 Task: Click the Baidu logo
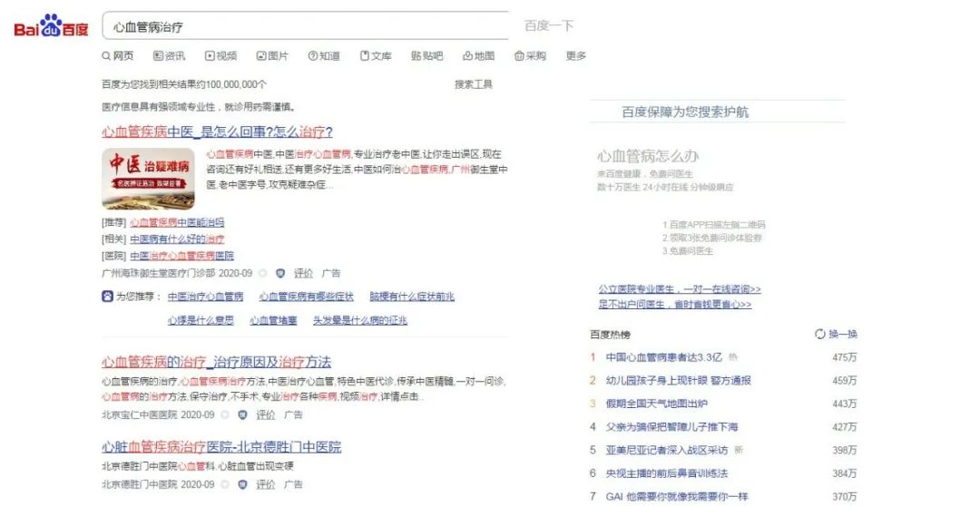(x=51, y=26)
